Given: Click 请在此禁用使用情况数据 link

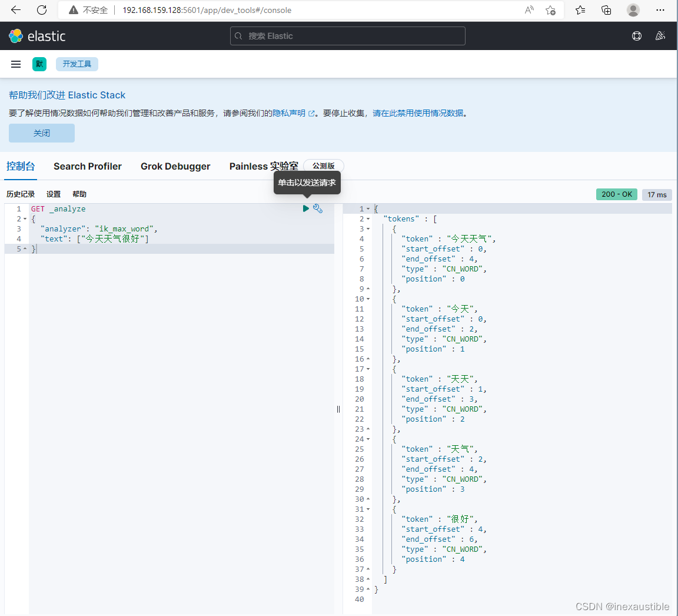Looking at the screenshot, I should (x=418, y=113).
